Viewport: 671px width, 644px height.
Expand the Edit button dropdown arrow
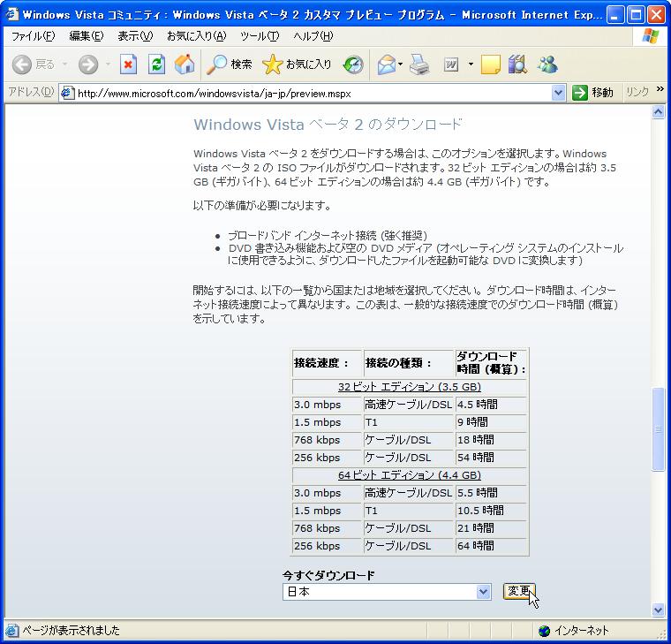click(x=471, y=64)
